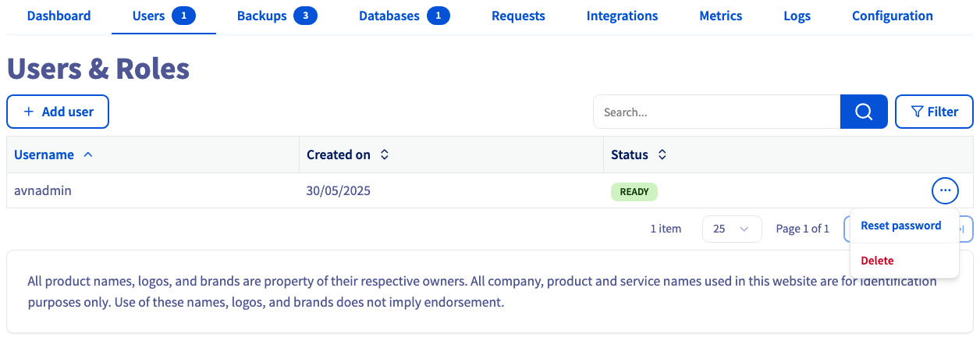Screen dimensions: 980x341
Task: Click the Page 1 of 1 label
Action: (803, 229)
